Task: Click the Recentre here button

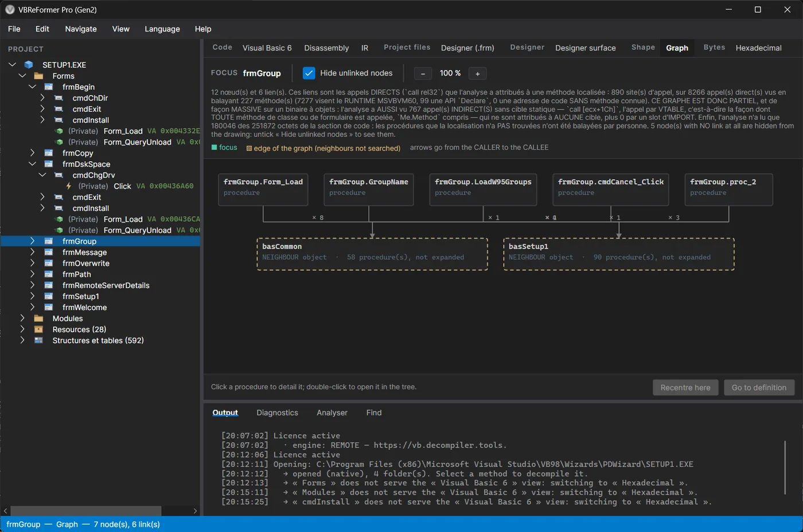Action: 685,388
